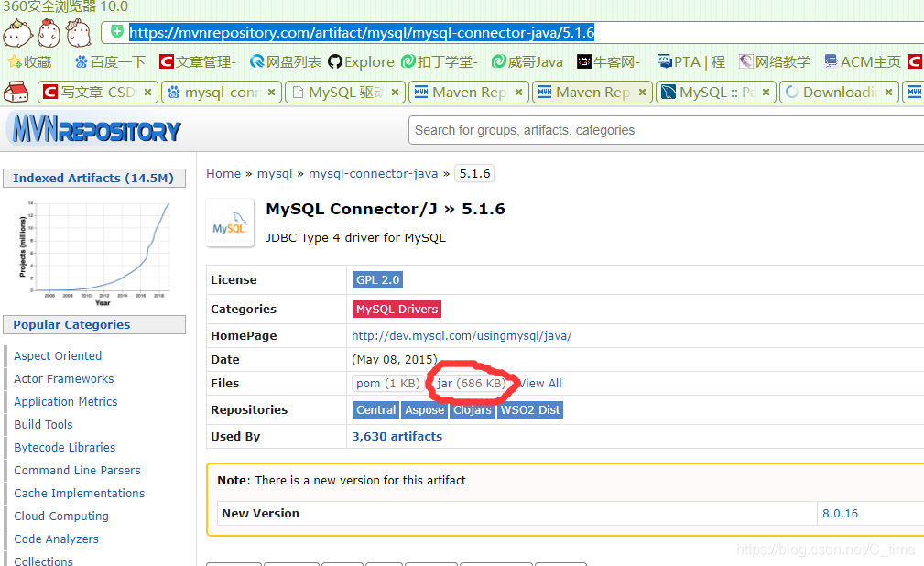924x566 pixels.
Task: Click the red house home icon beside the tabs
Action: tap(16, 92)
